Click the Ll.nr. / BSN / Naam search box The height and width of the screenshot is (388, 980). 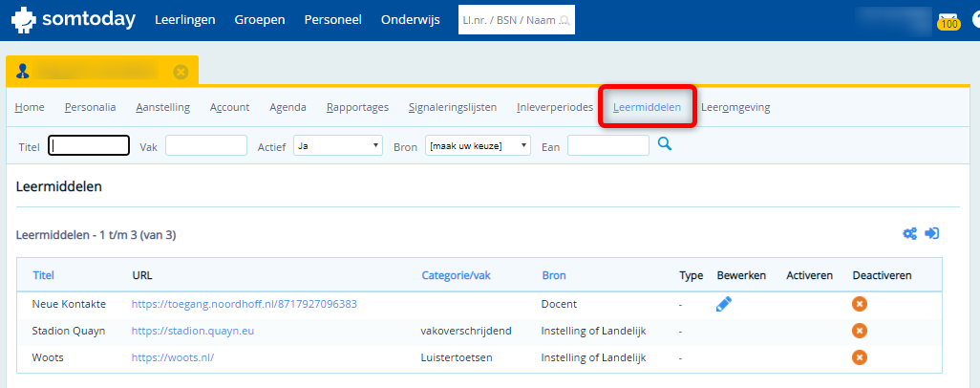[516, 20]
